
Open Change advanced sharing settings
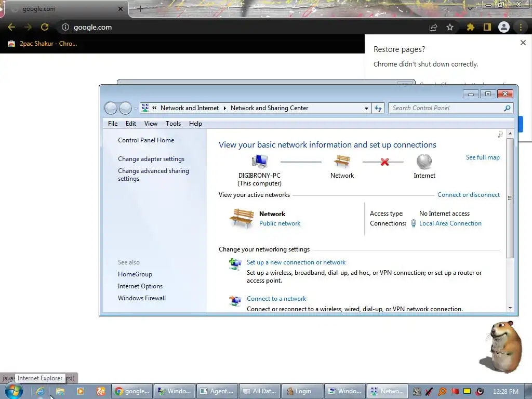coord(153,175)
